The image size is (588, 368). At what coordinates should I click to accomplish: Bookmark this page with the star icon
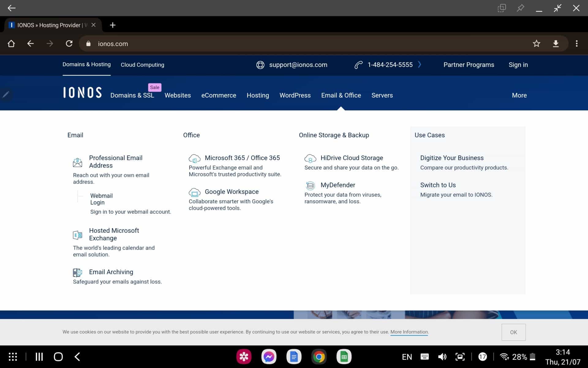tap(536, 44)
